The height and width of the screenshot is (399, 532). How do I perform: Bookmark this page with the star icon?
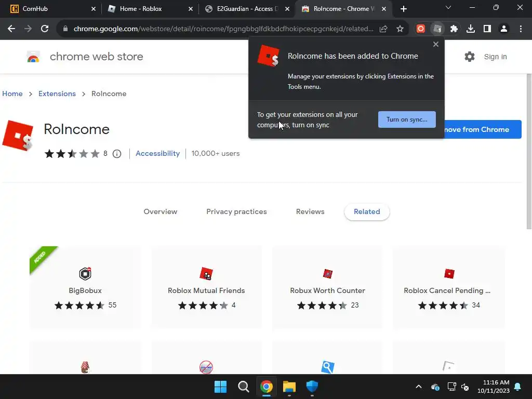coord(400,29)
